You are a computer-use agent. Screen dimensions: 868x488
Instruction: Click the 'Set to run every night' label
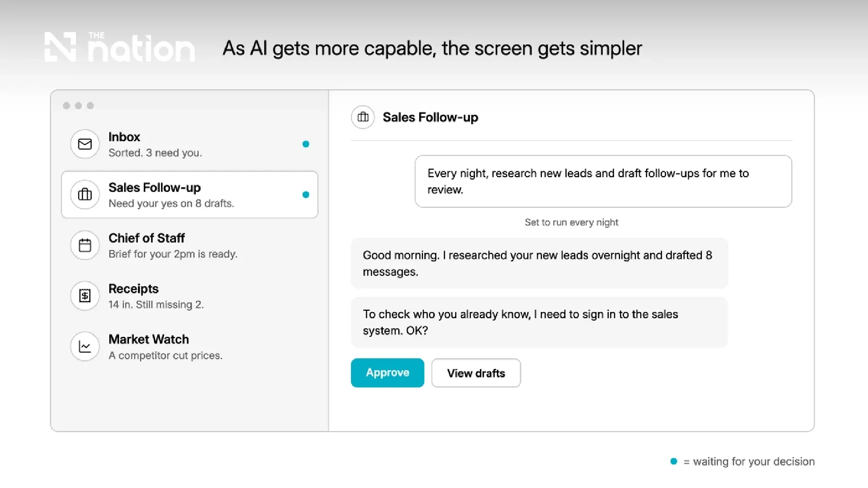pos(571,222)
